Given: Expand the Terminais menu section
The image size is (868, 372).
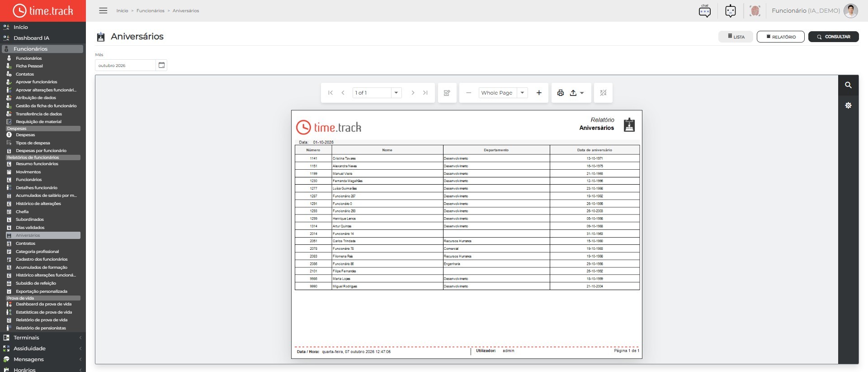Looking at the screenshot, I should click(x=43, y=338).
